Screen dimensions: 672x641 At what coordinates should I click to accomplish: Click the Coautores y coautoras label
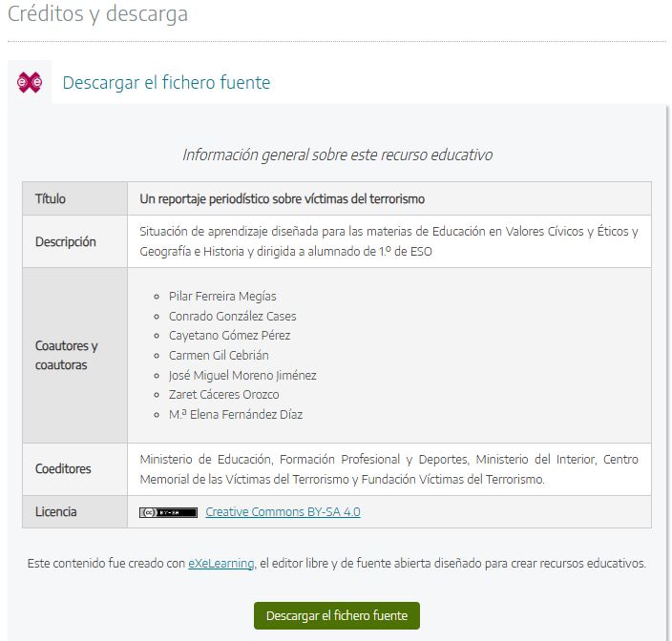coord(67,355)
